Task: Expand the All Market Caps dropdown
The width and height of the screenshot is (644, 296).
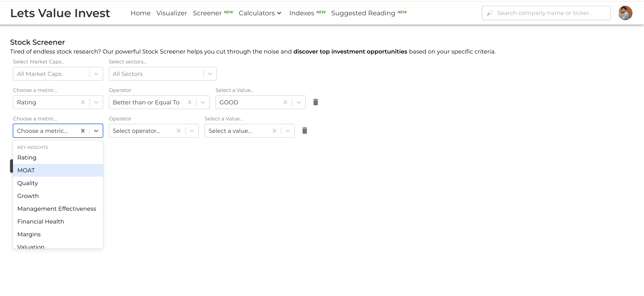Action: (96, 74)
